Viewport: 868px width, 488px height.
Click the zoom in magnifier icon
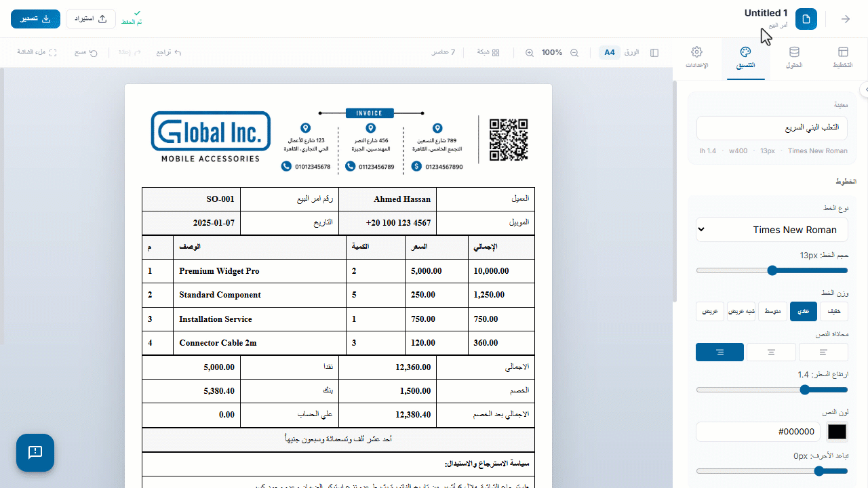click(530, 52)
